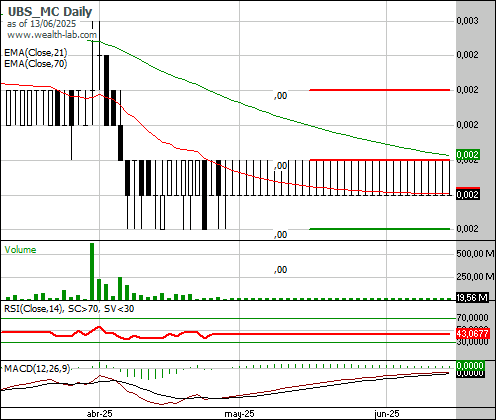Click the may-25 date axis label

(x=239, y=414)
